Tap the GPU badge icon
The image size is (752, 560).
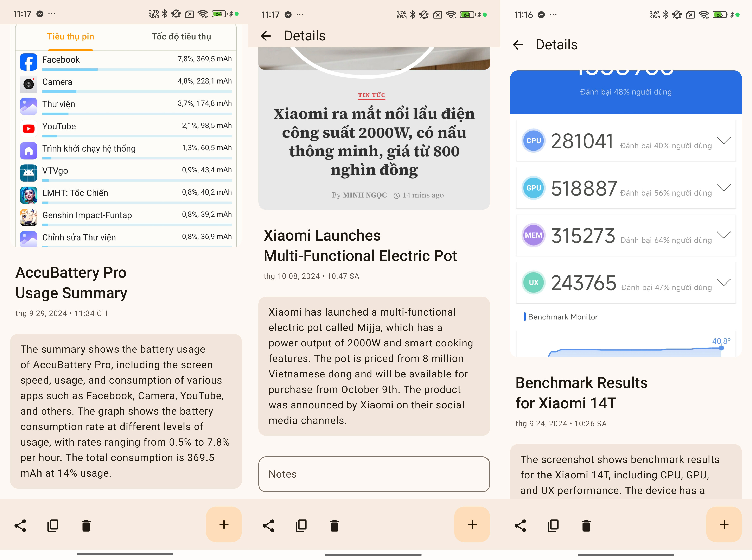(533, 188)
